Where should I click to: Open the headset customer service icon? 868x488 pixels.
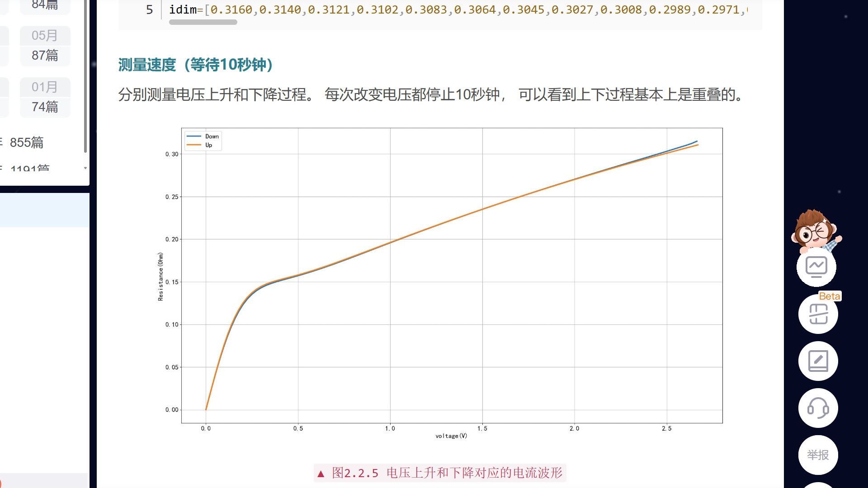click(x=818, y=408)
